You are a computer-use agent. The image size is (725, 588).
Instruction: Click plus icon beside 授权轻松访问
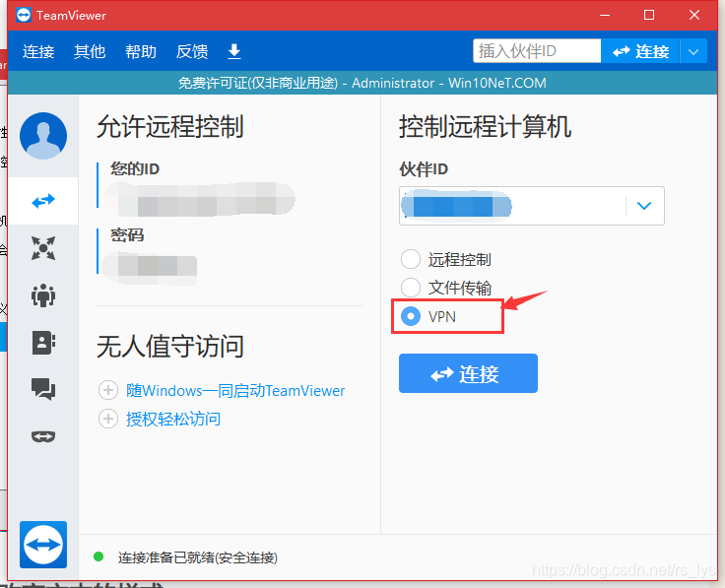coord(108,419)
